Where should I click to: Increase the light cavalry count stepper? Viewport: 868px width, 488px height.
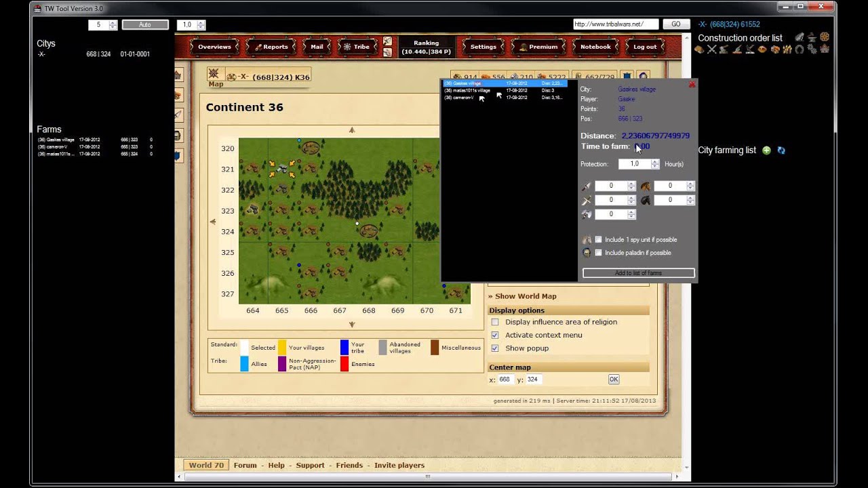690,184
